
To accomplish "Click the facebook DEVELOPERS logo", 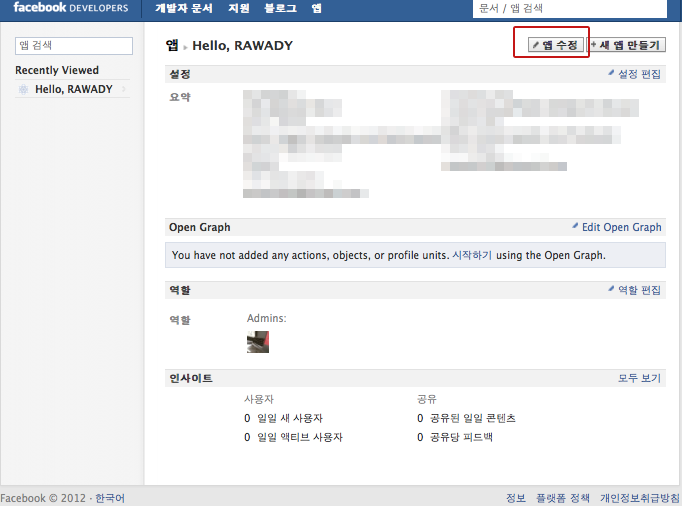I will click(70, 7).
